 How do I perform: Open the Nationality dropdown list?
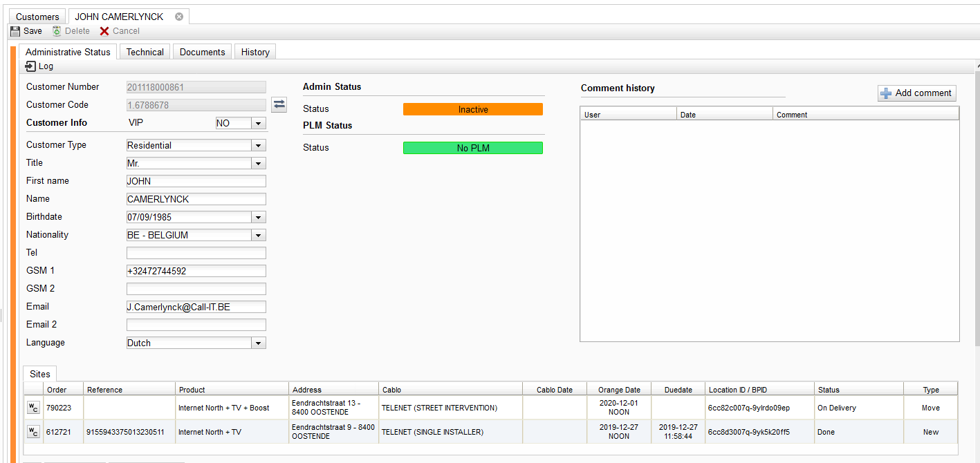click(258, 235)
